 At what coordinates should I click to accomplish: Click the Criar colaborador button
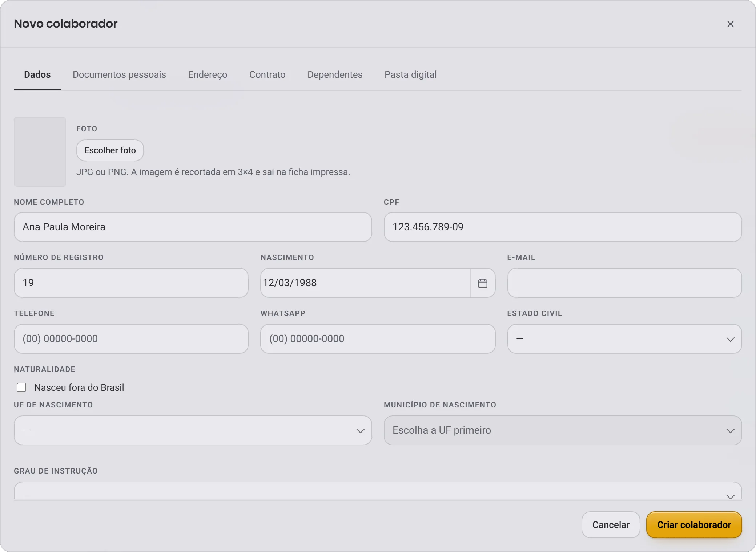tap(694, 525)
